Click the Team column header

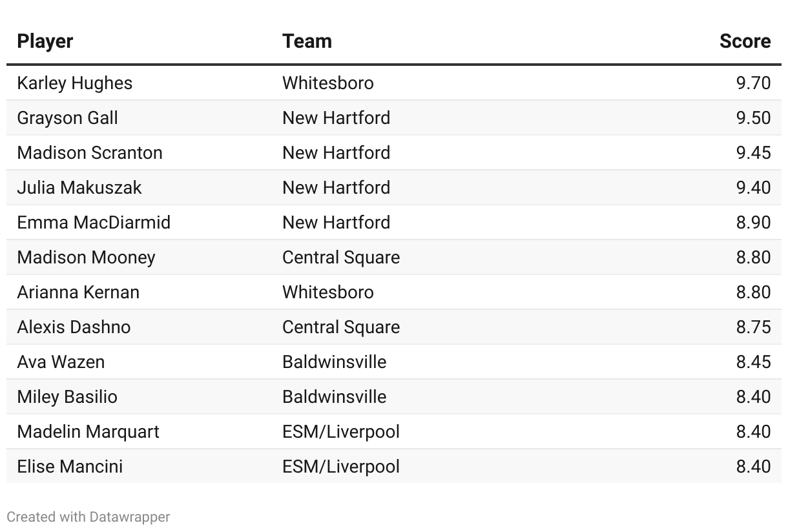coord(307,41)
